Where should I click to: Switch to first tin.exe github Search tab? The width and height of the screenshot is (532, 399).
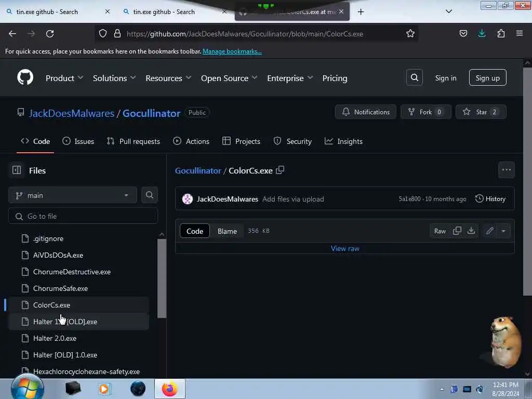pyautogui.click(x=58, y=12)
